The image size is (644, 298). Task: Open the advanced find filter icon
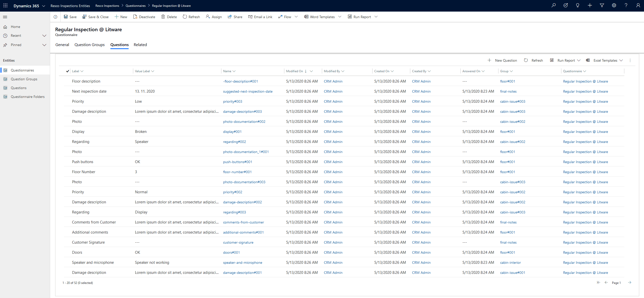[x=602, y=6]
